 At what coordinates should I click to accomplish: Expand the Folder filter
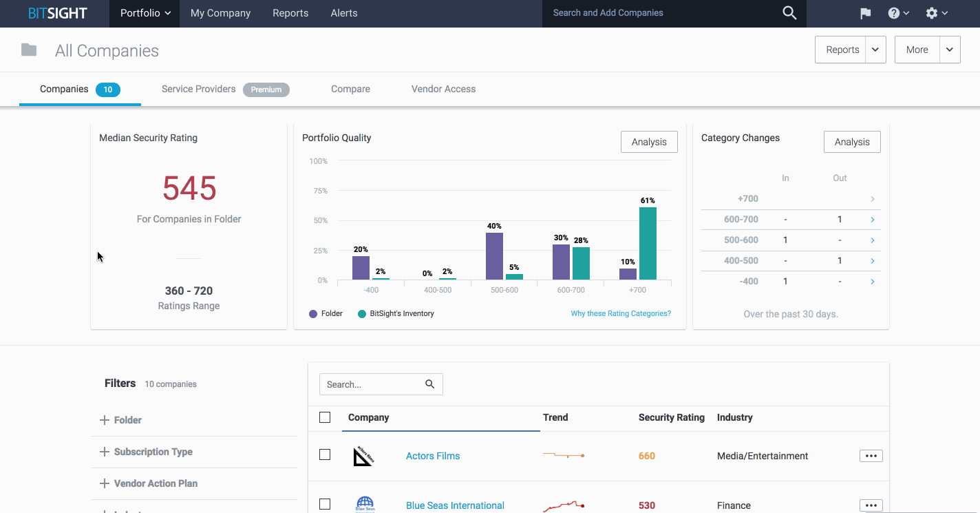click(x=121, y=420)
